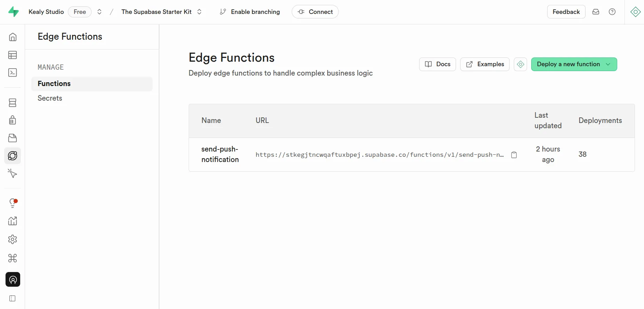644x309 pixels.
Task: Open the Examples link button
Action: 485,64
